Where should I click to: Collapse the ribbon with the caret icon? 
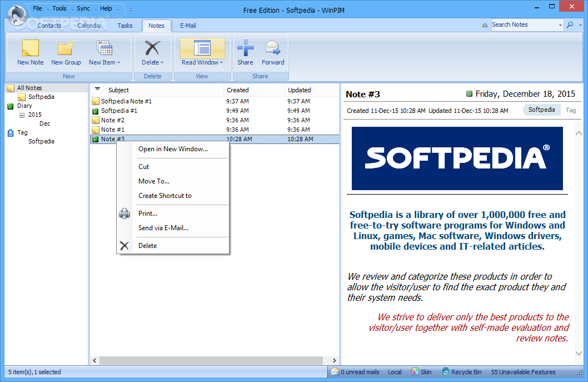point(485,25)
